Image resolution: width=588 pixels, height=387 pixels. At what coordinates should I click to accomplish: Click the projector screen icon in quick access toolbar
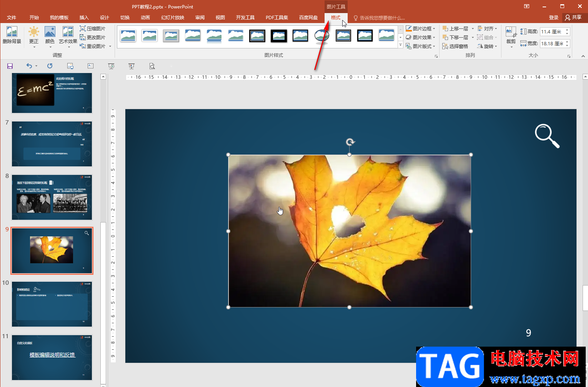[132, 66]
